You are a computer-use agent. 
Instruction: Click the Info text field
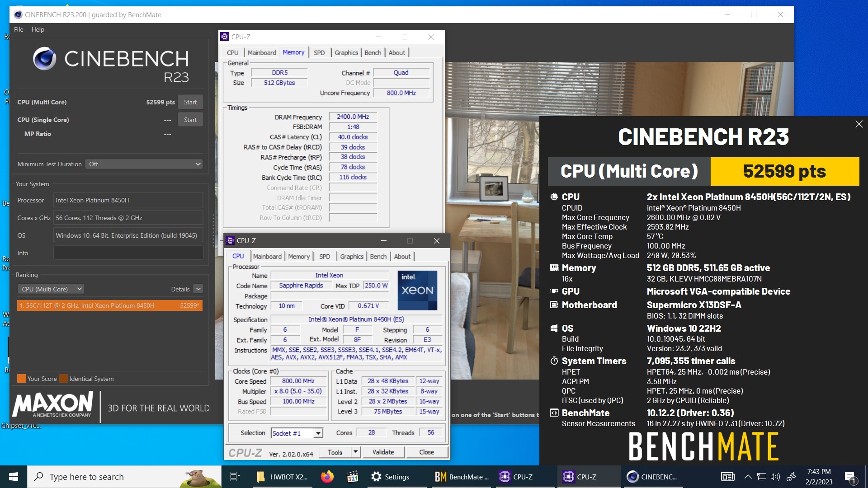click(128, 253)
